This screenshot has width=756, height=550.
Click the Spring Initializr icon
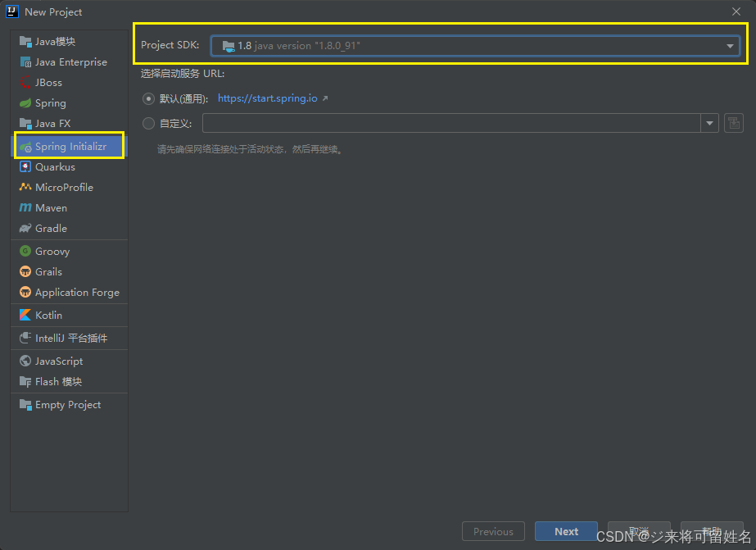click(25, 147)
